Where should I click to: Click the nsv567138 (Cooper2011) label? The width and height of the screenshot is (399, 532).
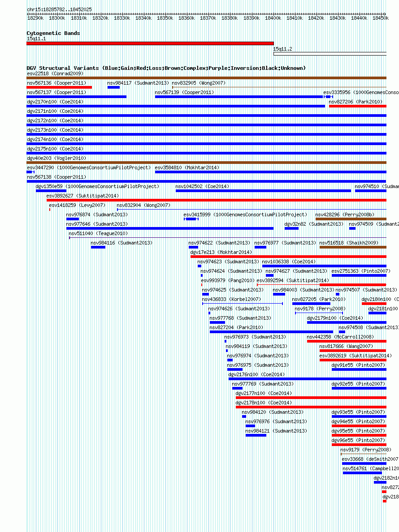pos(56,177)
